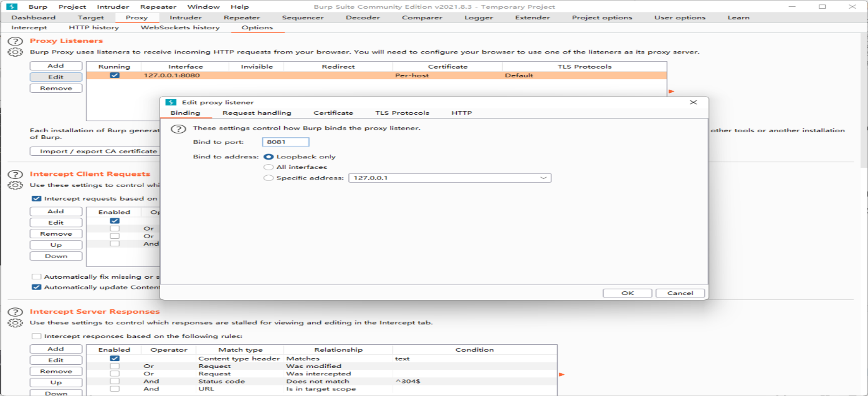Toggle the Content type header rule checkbox
Image resolution: width=868 pixels, height=396 pixels.
tap(115, 359)
